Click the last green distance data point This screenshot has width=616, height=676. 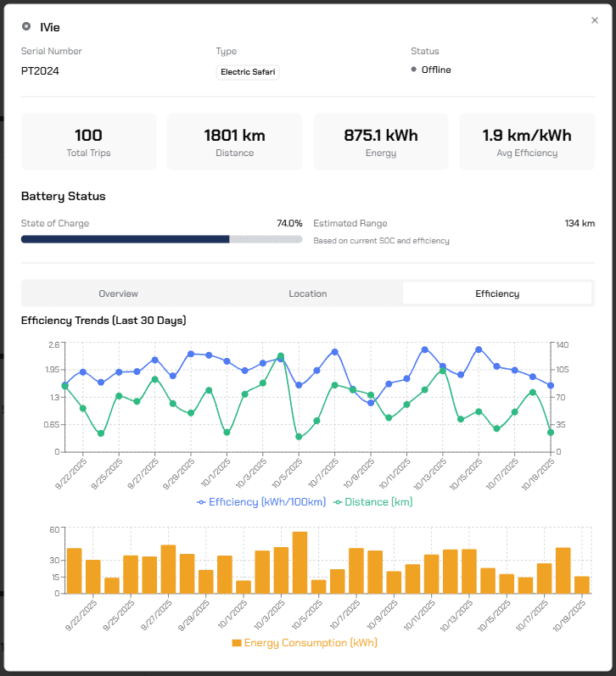tap(551, 433)
